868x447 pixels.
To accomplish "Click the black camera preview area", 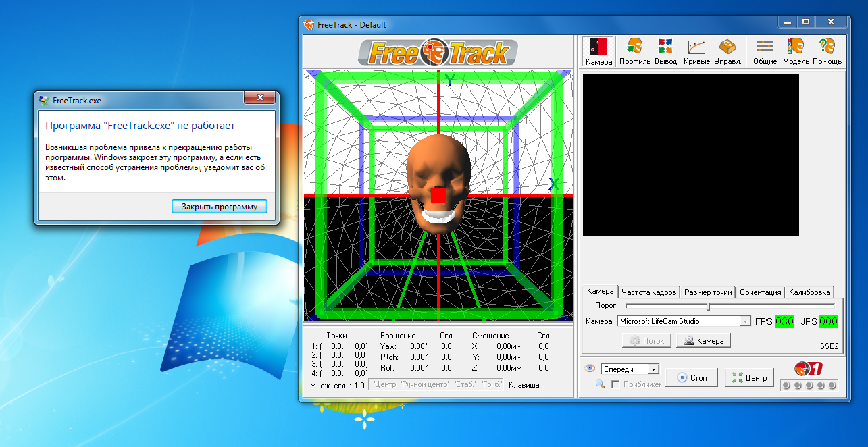I will 691,155.
